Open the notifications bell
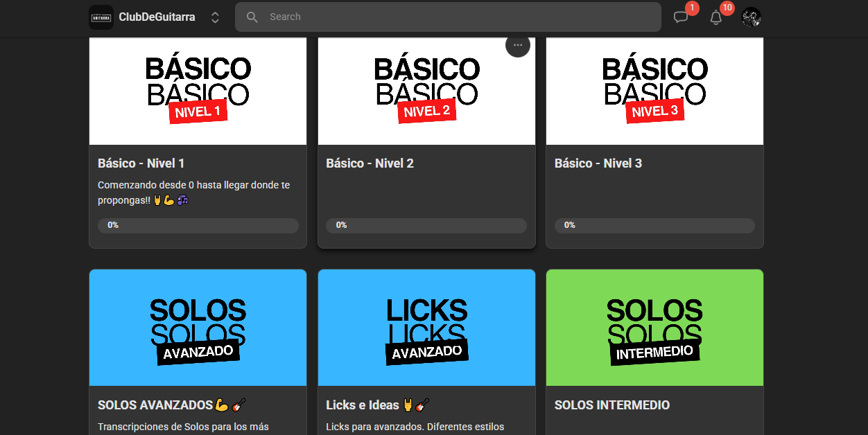868x435 pixels. coord(716,17)
